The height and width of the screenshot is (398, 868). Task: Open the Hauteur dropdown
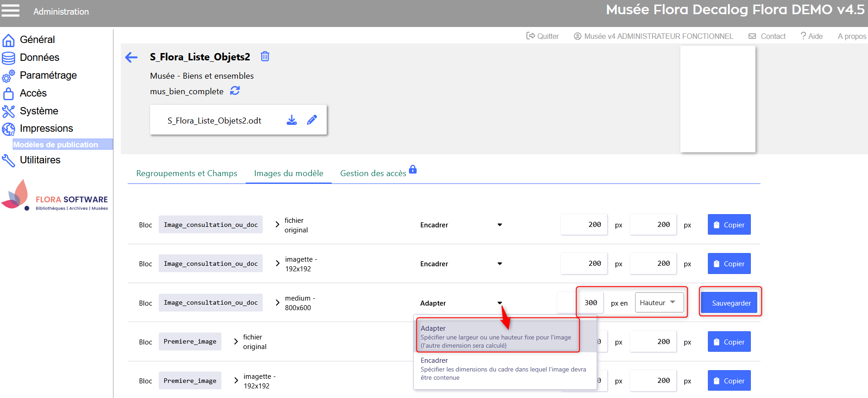tap(659, 302)
